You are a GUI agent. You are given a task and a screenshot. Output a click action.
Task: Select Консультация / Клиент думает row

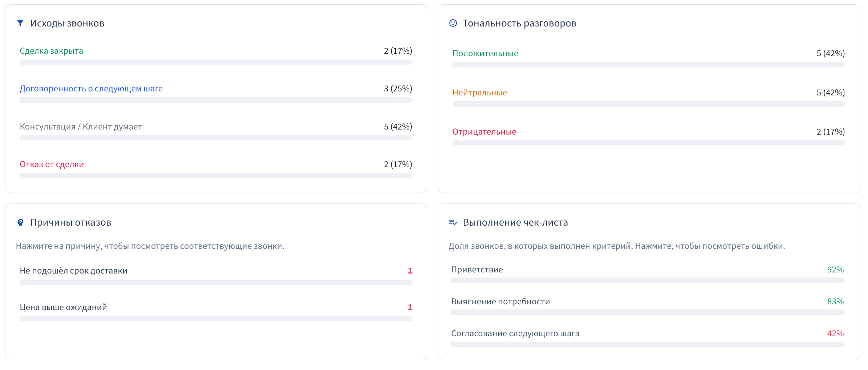tap(216, 131)
